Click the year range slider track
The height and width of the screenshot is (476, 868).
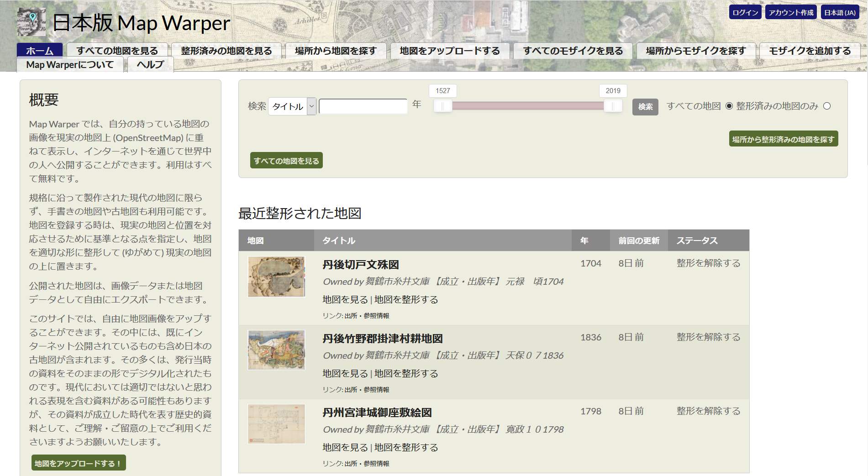527,106
